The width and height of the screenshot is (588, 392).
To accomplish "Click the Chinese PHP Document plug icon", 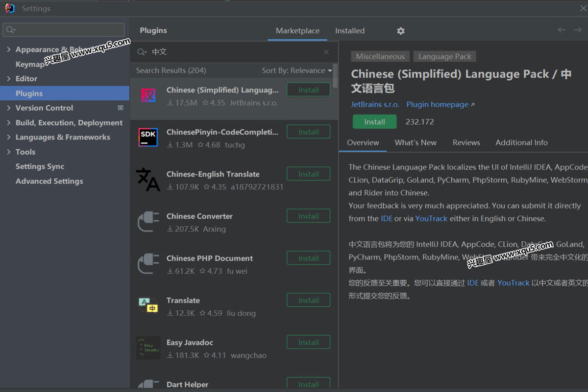I will [x=148, y=264].
